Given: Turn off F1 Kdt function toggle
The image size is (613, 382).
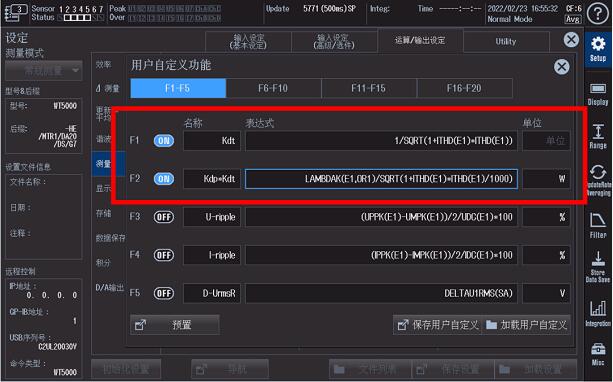Looking at the screenshot, I should [164, 141].
